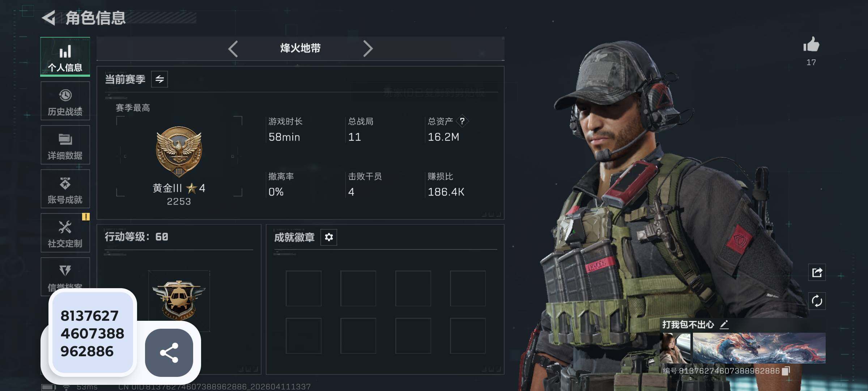Open the 社交定制 sidebar tab

click(x=65, y=233)
